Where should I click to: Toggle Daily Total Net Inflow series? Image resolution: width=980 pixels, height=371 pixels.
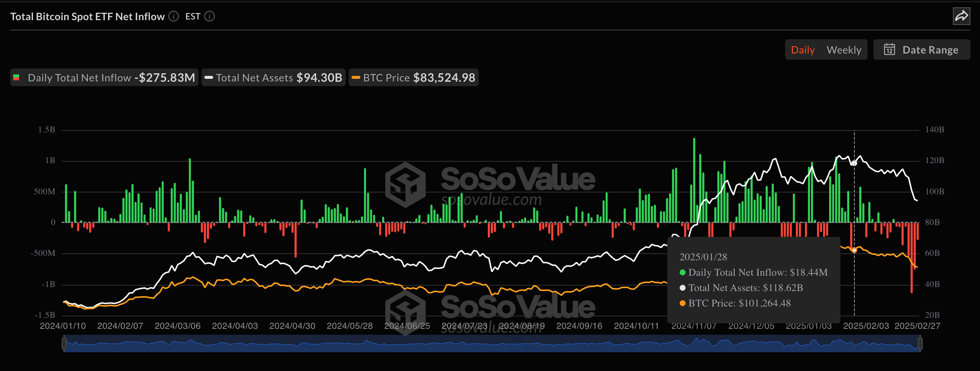tap(104, 78)
